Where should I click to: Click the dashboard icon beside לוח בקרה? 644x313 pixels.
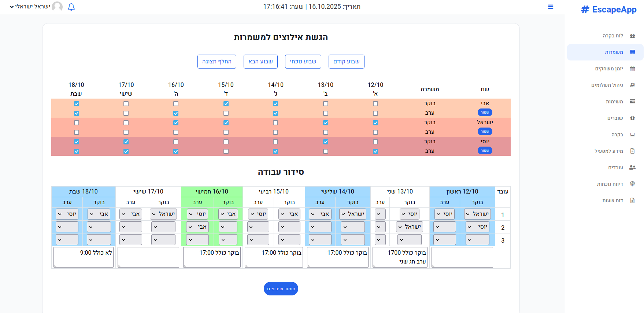click(x=632, y=36)
